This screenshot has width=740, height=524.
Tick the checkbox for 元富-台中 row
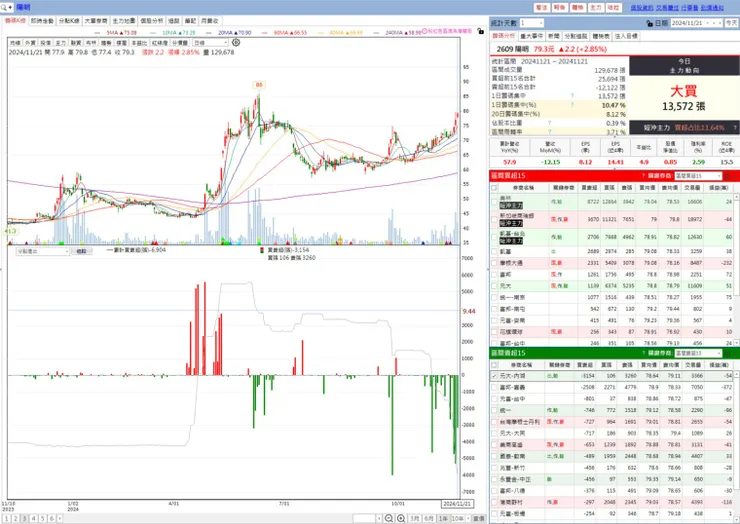[x=494, y=398]
